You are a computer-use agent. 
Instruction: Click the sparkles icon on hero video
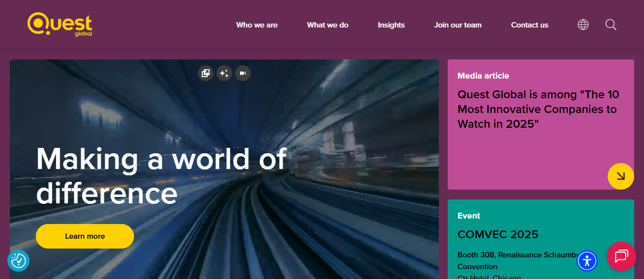click(x=224, y=73)
